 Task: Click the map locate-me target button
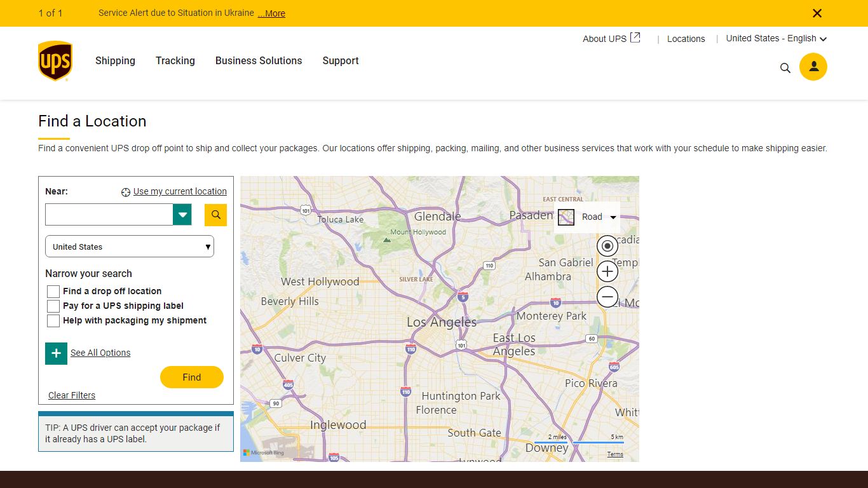[607, 246]
